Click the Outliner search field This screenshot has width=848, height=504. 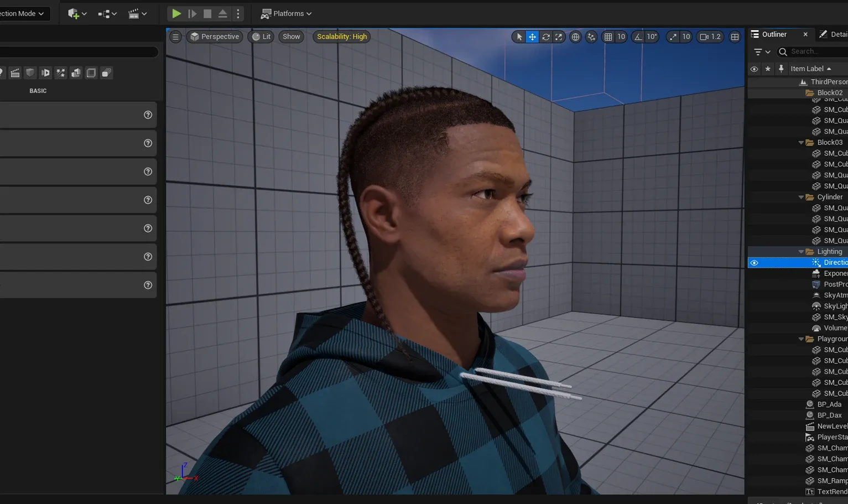click(x=816, y=51)
